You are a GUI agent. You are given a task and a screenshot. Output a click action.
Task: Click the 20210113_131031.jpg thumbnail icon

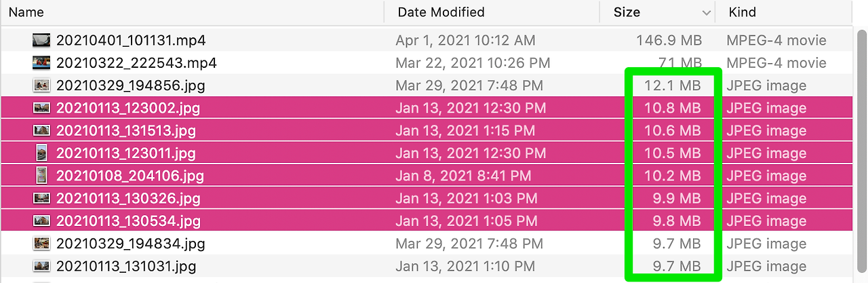[41, 266]
